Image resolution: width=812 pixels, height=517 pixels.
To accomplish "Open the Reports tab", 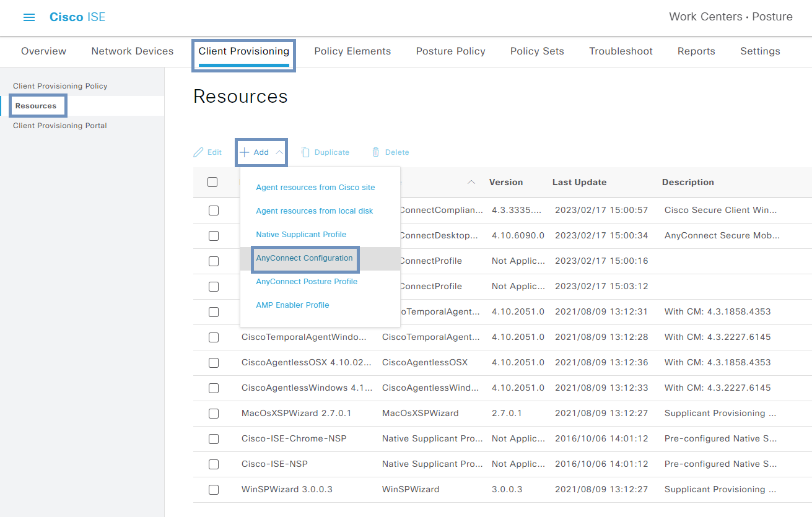I will (x=696, y=51).
